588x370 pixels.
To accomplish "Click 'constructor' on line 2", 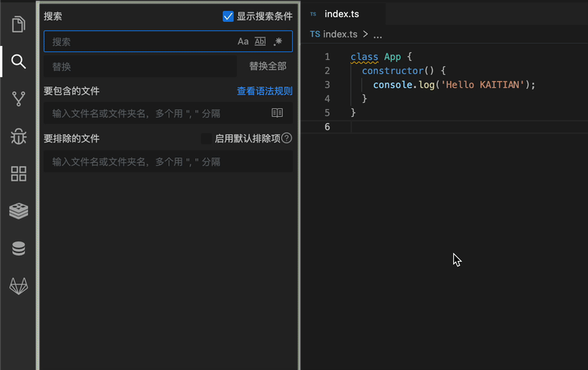I will tap(393, 71).
